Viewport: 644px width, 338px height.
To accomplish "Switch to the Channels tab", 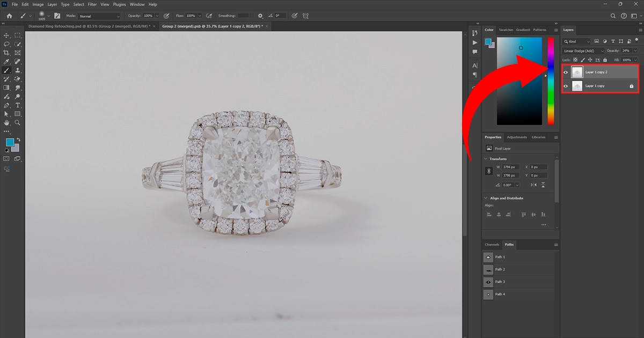I will (x=492, y=245).
